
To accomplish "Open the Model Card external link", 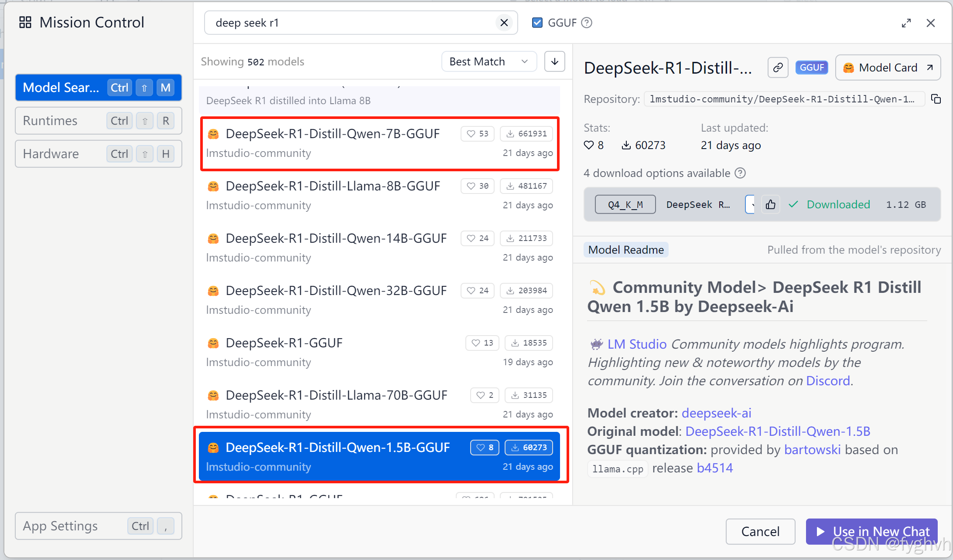I will [x=888, y=68].
